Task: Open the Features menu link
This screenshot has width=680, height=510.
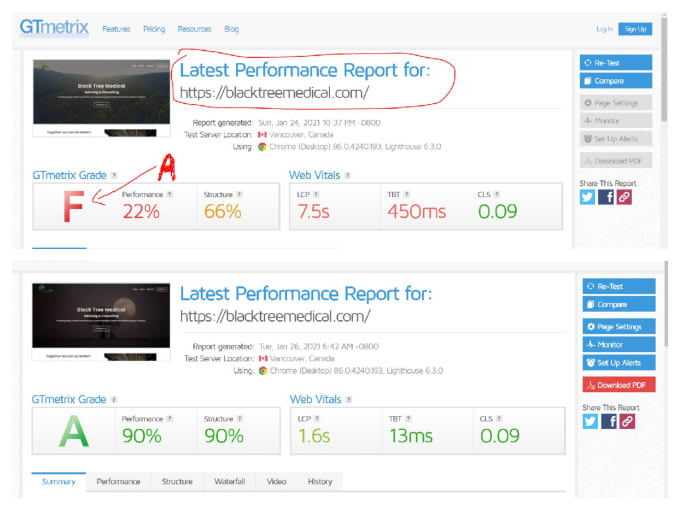Action: (x=116, y=29)
